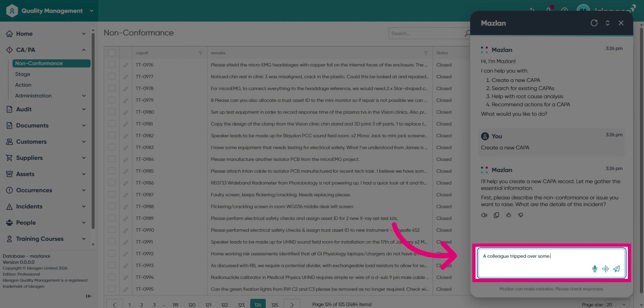Open the filter on the remarks column

click(426, 53)
